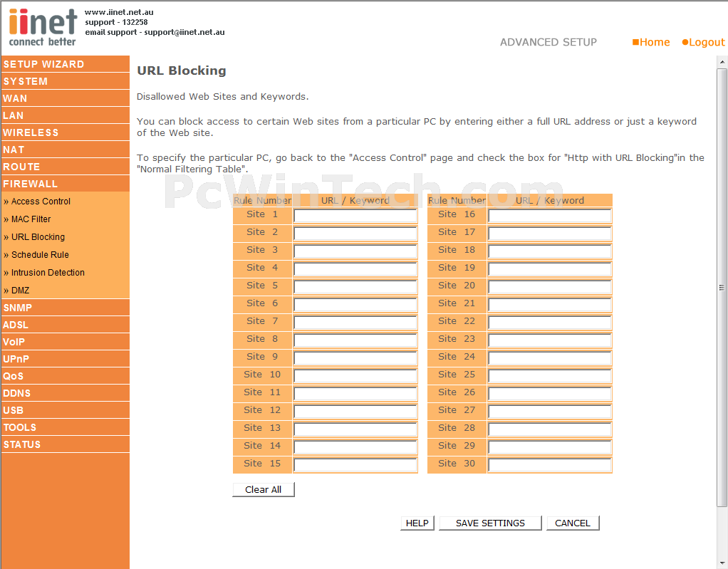
Task: Focus the Site 17 URL field
Action: [x=550, y=234]
